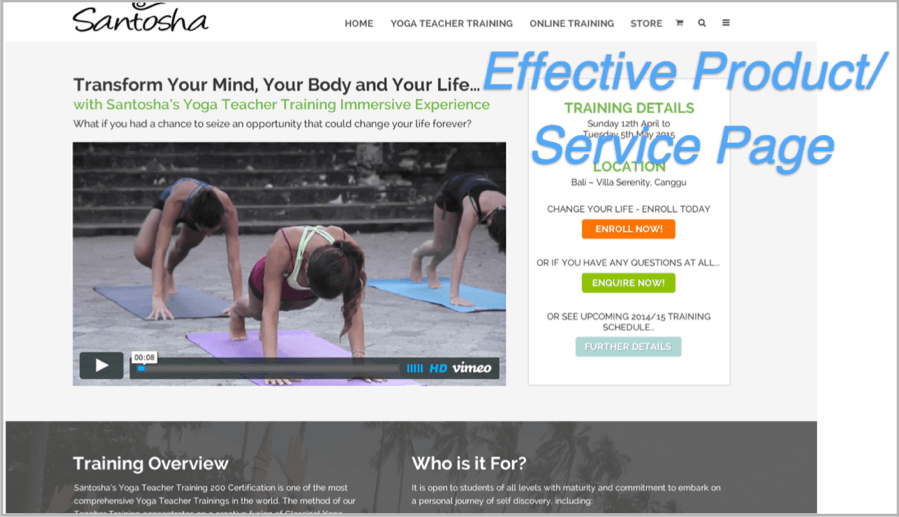Click the 00:08 video timestamp marker
The image size is (899, 517).
tap(144, 358)
